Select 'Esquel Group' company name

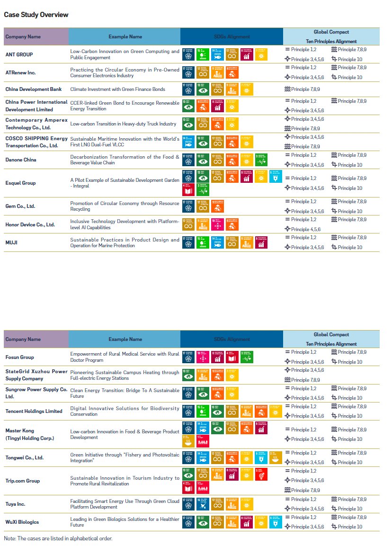(20, 183)
